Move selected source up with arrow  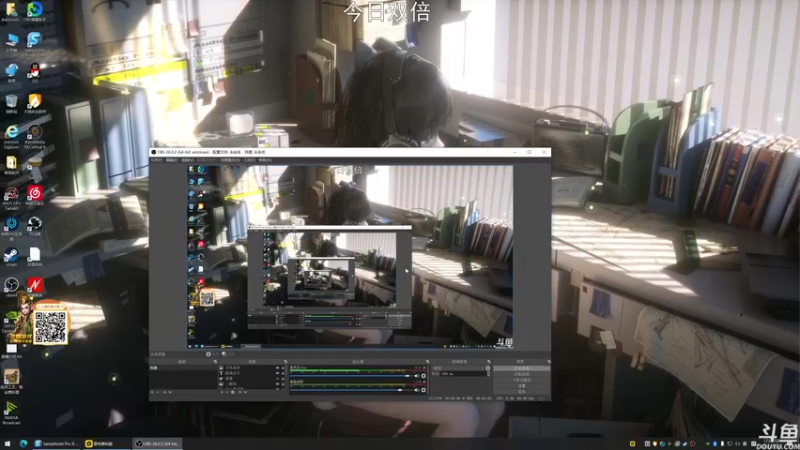click(239, 392)
